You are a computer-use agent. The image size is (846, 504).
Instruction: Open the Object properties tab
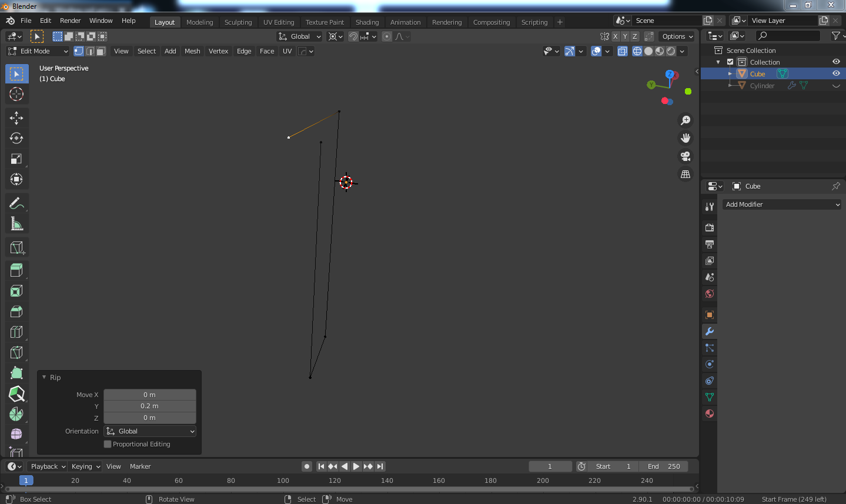(x=710, y=315)
